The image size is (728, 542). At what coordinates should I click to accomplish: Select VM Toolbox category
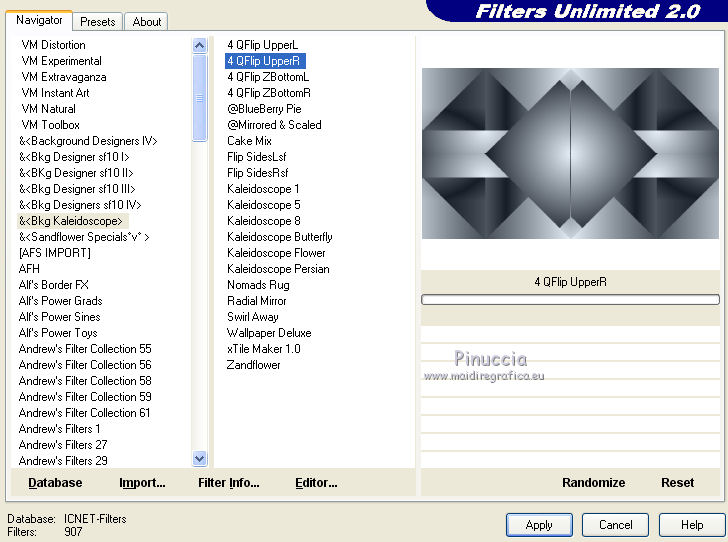pos(50,125)
